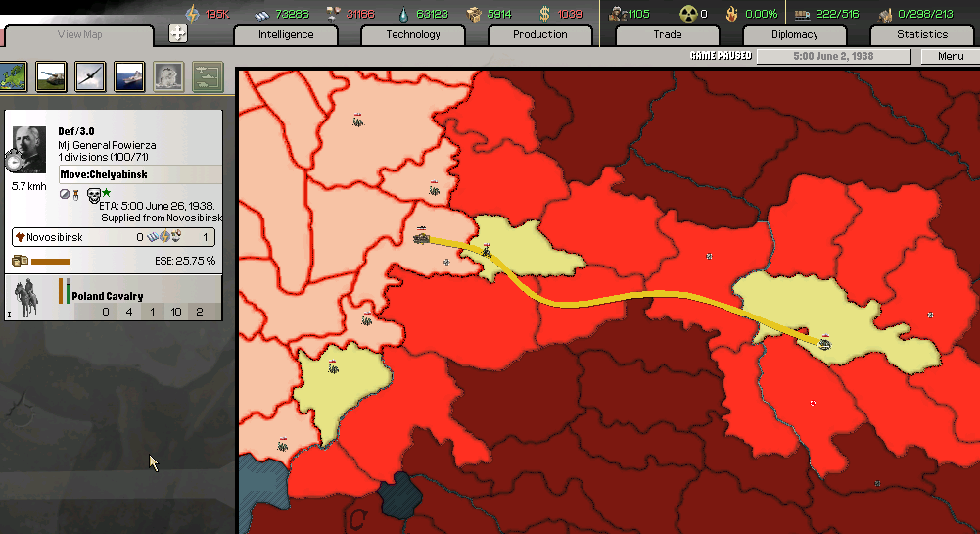Click the Move:Chelyabinsk order box
The height and width of the screenshot is (534, 980).
click(x=138, y=175)
